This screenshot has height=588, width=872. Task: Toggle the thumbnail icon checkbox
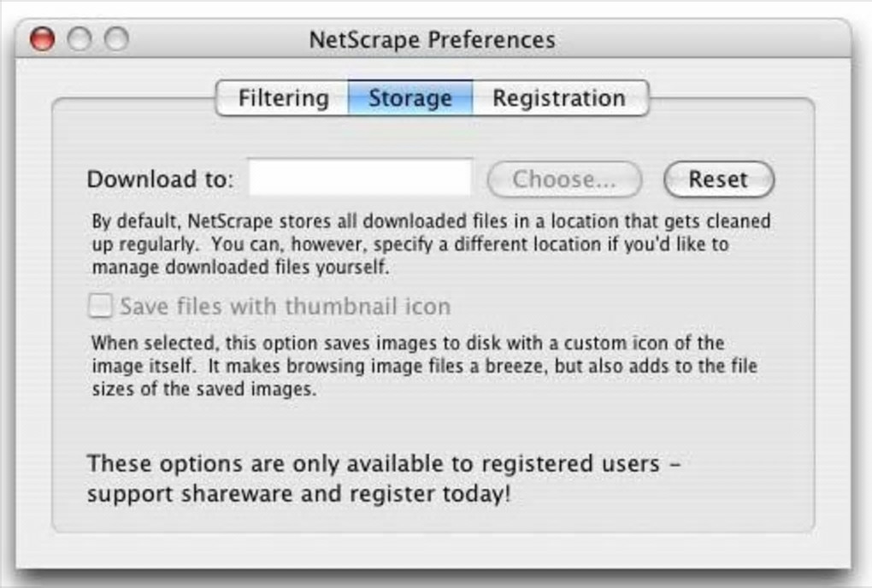tap(101, 306)
